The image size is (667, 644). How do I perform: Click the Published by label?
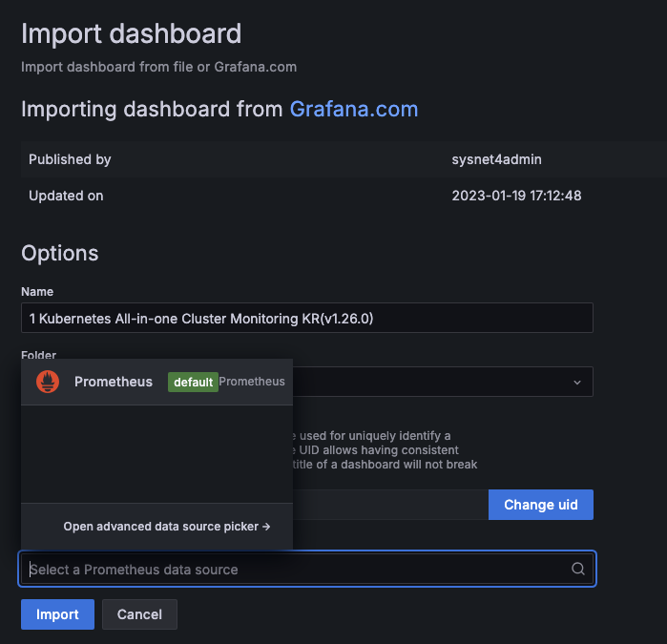coord(70,159)
